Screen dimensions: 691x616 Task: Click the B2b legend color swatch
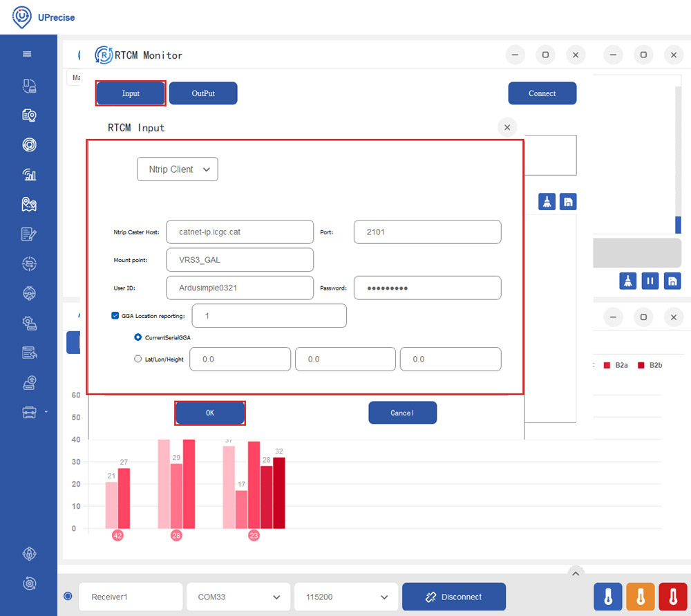pos(640,365)
